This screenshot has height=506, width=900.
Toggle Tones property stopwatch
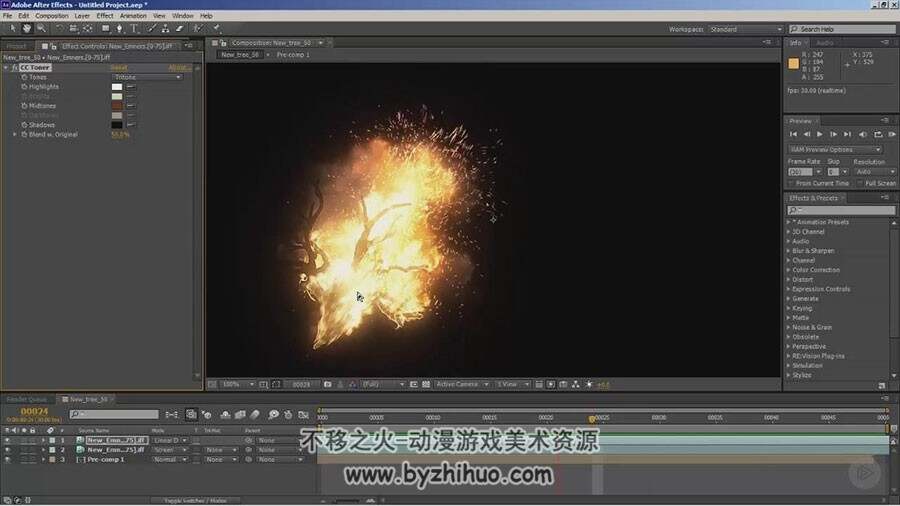tap(24, 77)
